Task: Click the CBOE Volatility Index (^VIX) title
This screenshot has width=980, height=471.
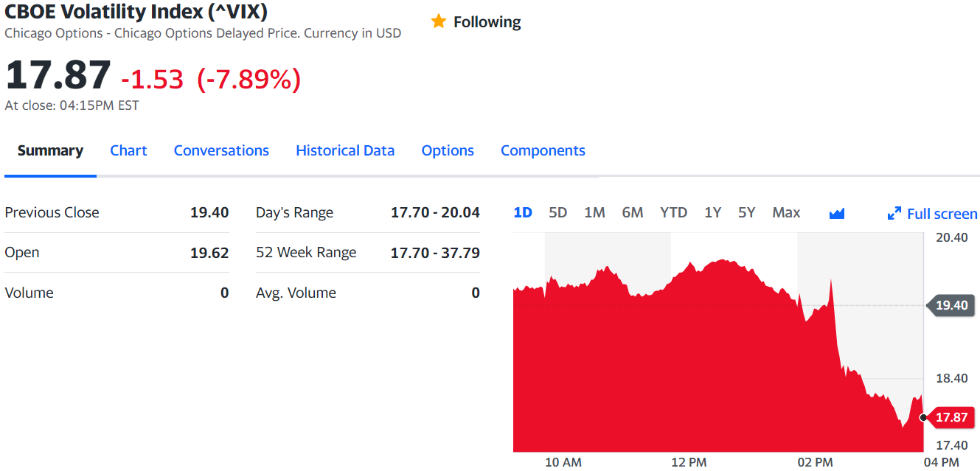Action: [136, 11]
